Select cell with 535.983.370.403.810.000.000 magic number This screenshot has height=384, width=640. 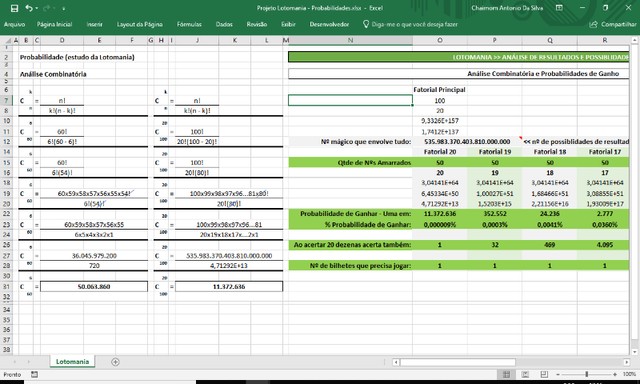click(x=467, y=142)
